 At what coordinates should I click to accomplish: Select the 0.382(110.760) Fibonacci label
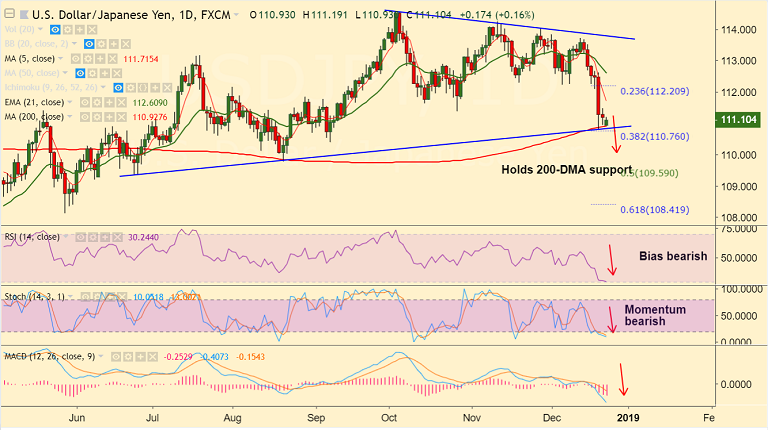coord(655,137)
